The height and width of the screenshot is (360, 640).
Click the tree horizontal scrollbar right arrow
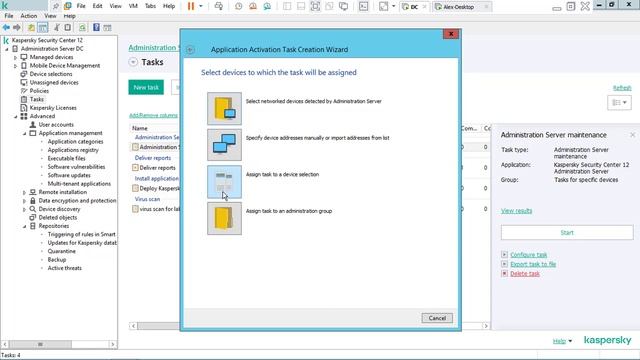(113, 344)
